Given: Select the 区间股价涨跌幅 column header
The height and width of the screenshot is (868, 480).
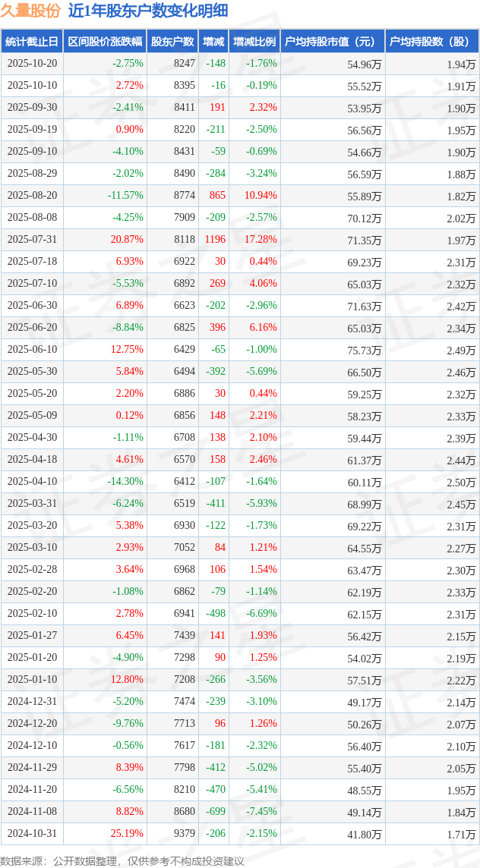Looking at the screenshot, I should click(x=104, y=42).
